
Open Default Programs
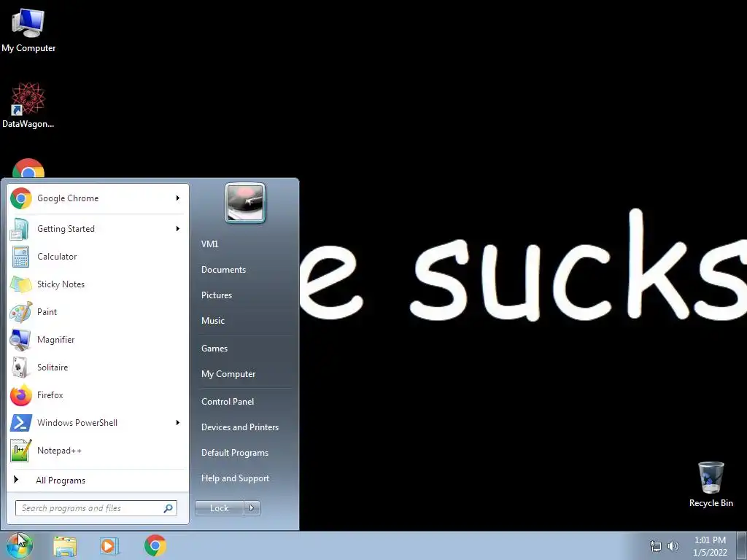235,454
